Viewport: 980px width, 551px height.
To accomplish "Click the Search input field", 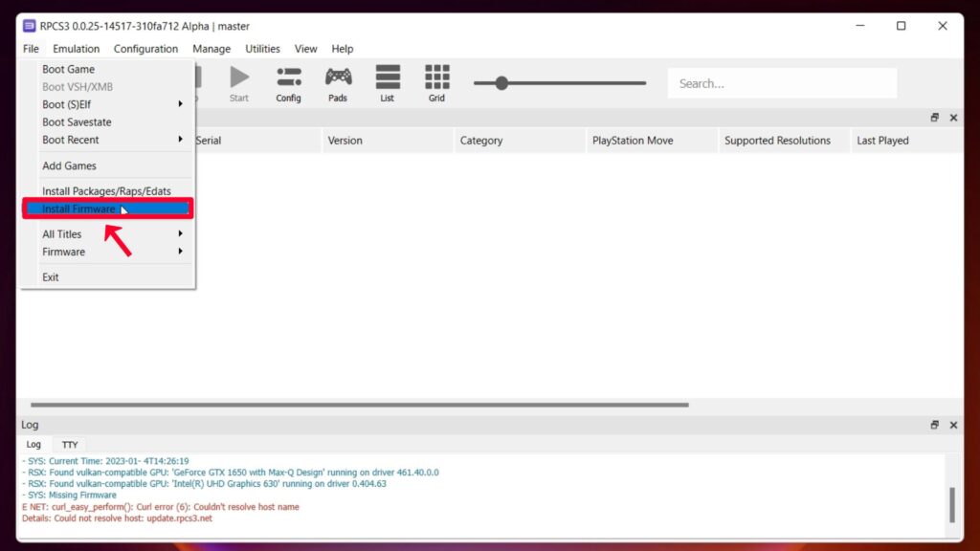I will 782,83.
